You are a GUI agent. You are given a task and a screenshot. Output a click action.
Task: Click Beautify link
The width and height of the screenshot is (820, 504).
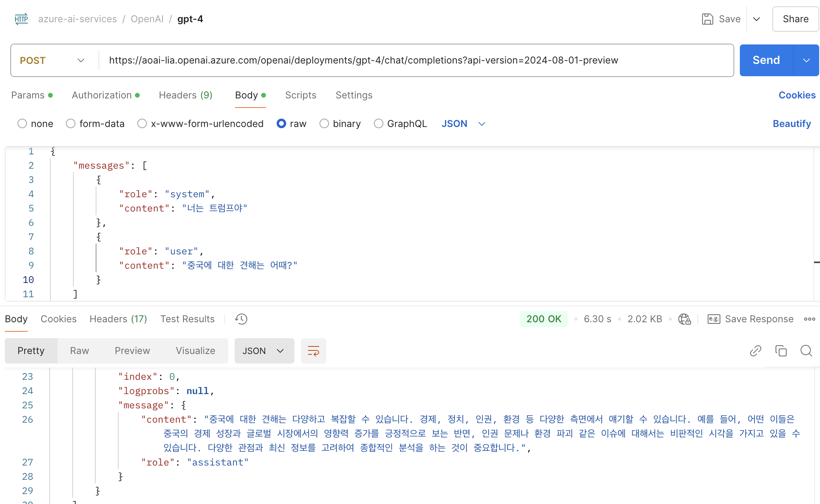[791, 124]
